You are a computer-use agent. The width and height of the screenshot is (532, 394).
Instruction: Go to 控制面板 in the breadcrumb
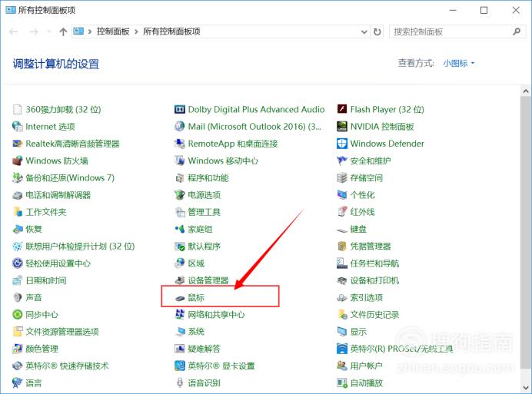pos(113,31)
